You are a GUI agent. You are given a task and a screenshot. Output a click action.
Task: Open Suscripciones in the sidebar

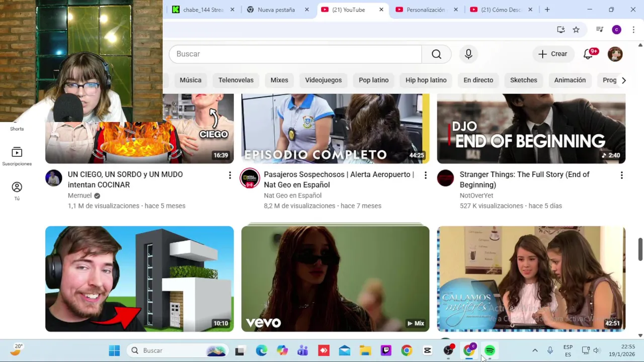pyautogui.click(x=17, y=156)
